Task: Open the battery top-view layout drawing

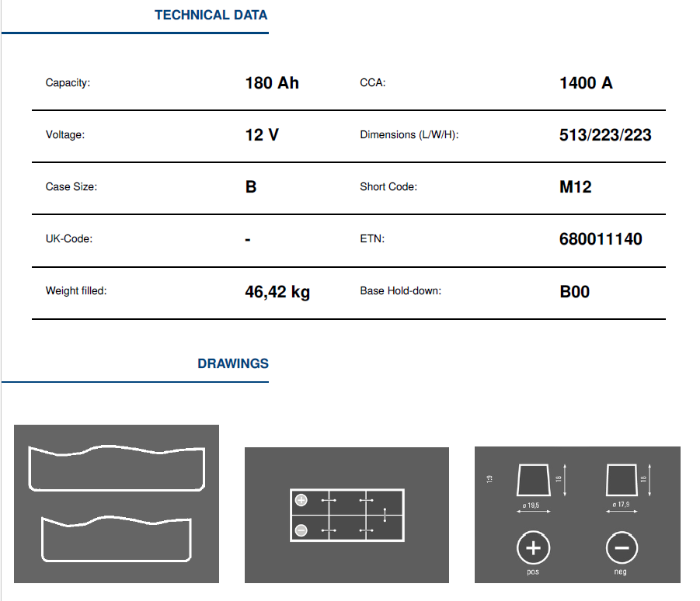Action: point(347,515)
